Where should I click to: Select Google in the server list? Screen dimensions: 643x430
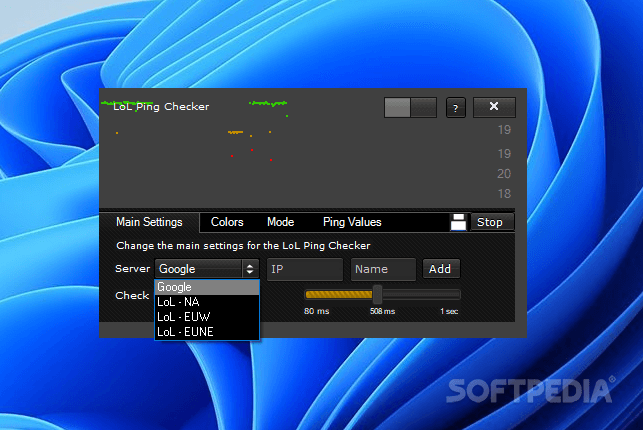[207, 287]
